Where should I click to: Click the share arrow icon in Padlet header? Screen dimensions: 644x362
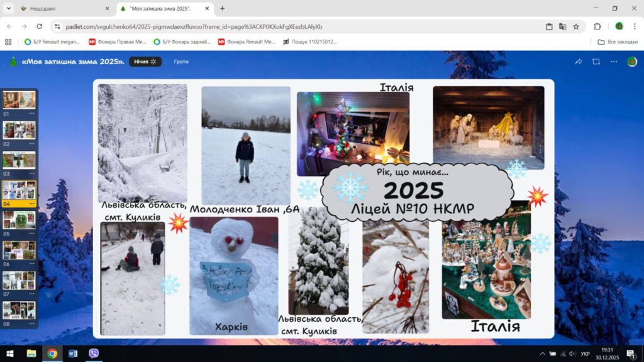tap(579, 62)
